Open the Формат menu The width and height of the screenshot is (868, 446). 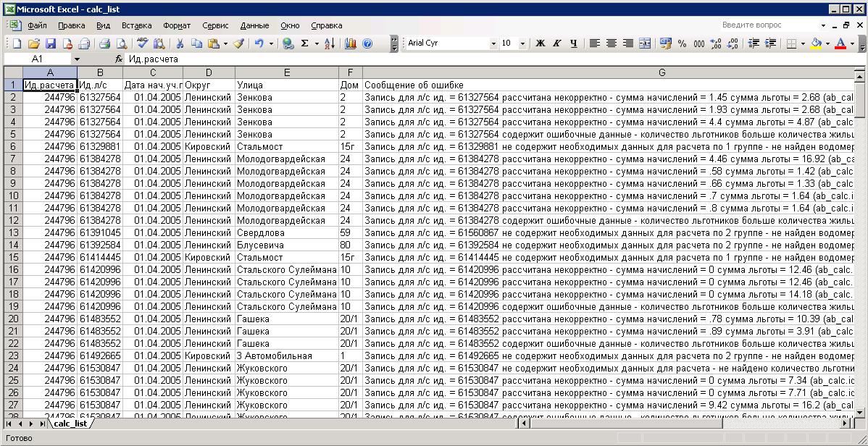pyautogui.click(x=177, y=25)
